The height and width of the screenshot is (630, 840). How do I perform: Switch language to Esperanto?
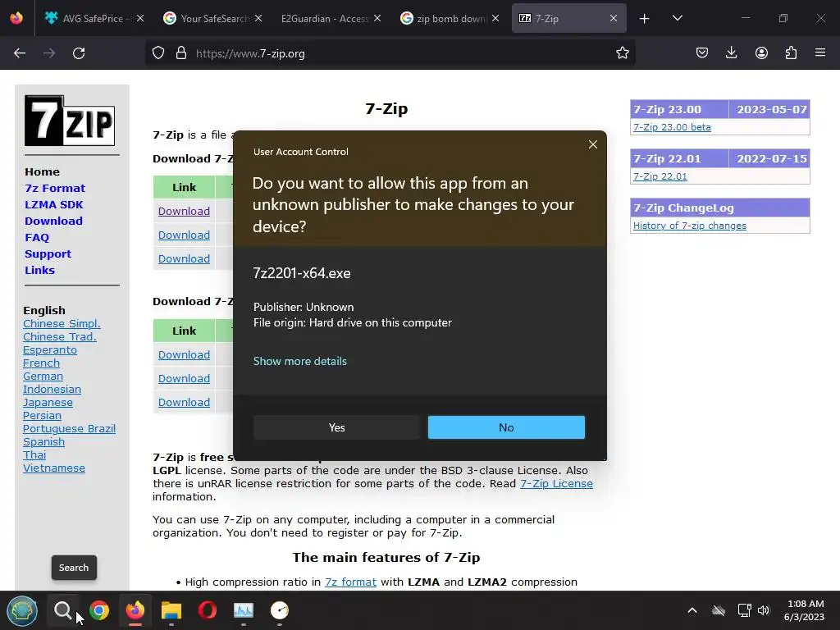click(x=50, y=349)
